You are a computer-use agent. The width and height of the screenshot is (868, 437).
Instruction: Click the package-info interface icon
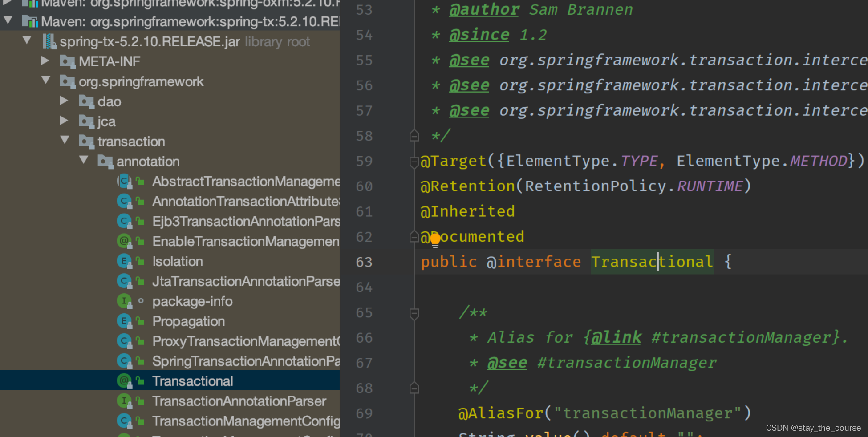click(125, 301)
